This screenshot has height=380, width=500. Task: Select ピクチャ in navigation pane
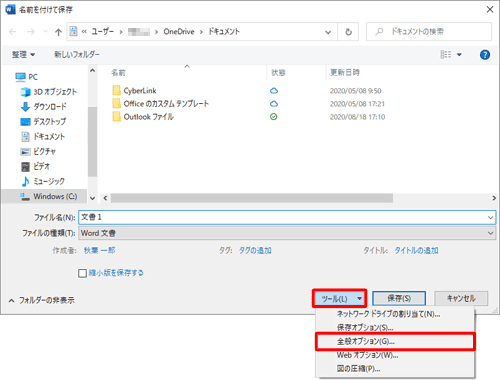[38, 151]
